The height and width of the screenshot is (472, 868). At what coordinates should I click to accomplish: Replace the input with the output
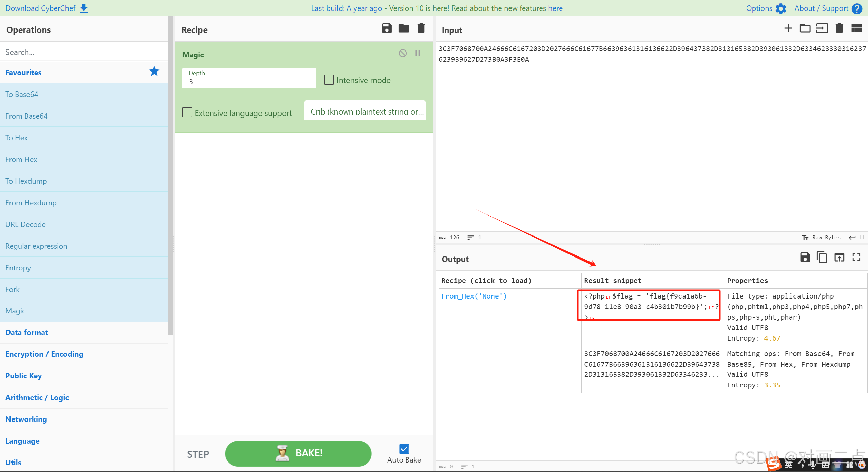point(839,258)
